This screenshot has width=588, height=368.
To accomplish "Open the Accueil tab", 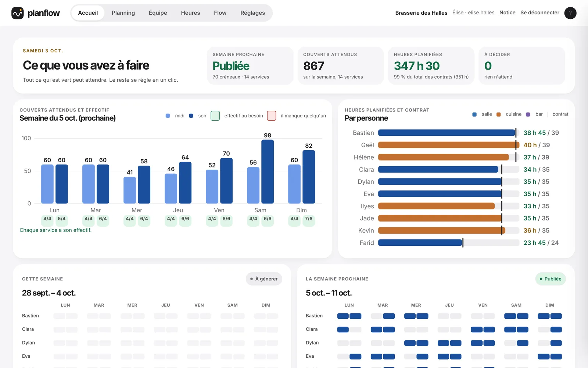I will pos(88,13).
